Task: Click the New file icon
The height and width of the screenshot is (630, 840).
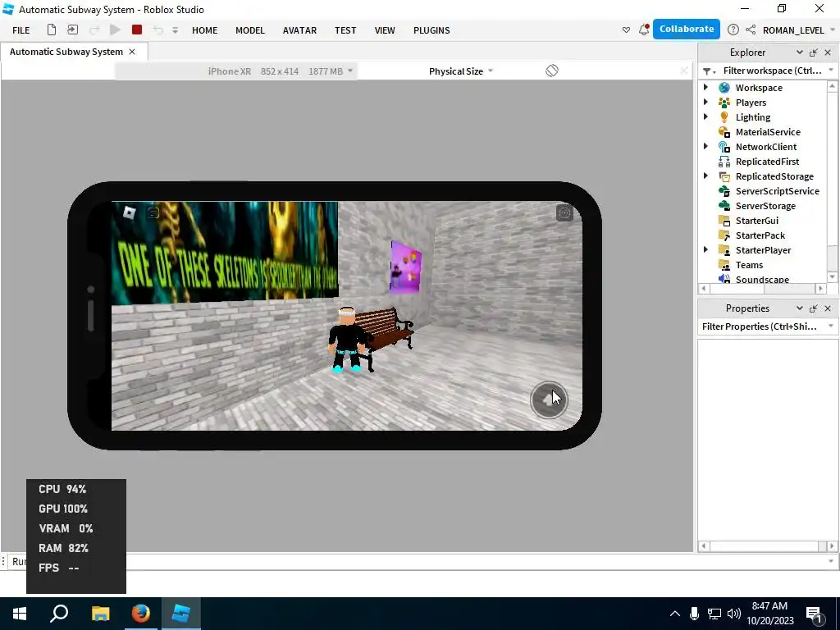Action: (x=52, y=30)
